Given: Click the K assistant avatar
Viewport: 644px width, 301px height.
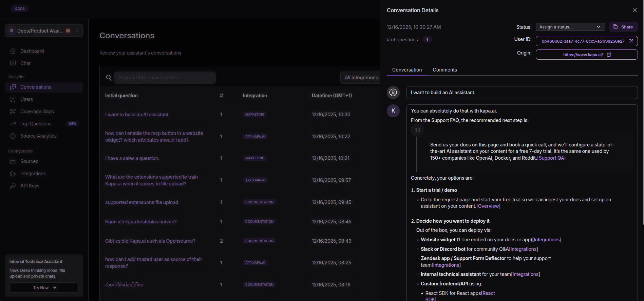Looking at the screenshot, I should pyautogui.click(x=393, y=111).
